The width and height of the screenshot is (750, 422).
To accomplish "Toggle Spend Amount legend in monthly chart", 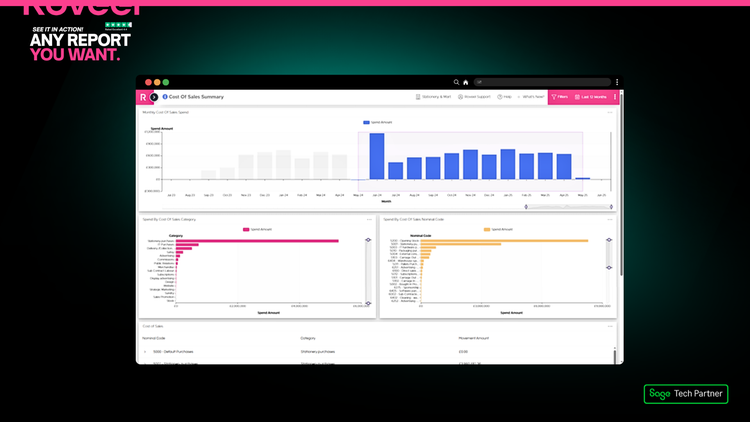I will coord(379,123).
